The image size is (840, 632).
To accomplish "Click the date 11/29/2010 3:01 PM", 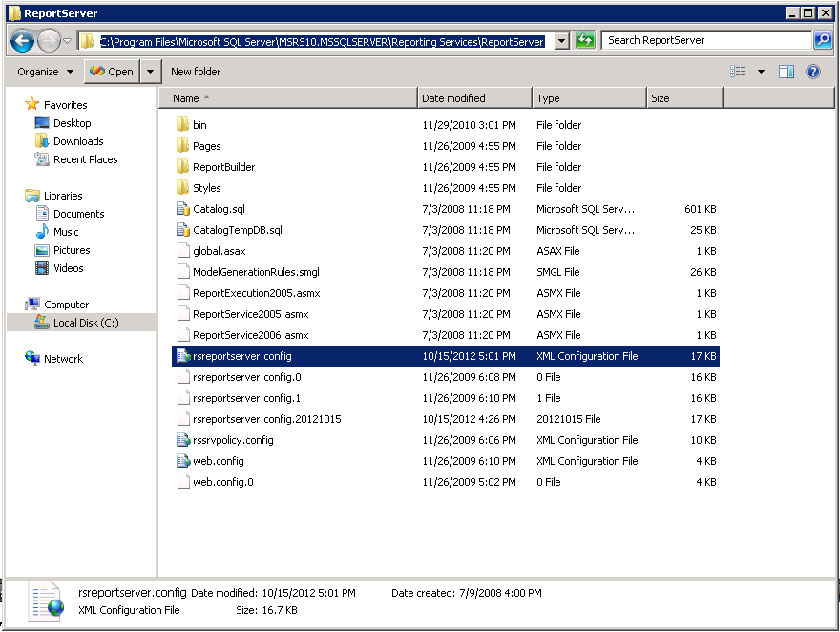I will click(469, 125).
